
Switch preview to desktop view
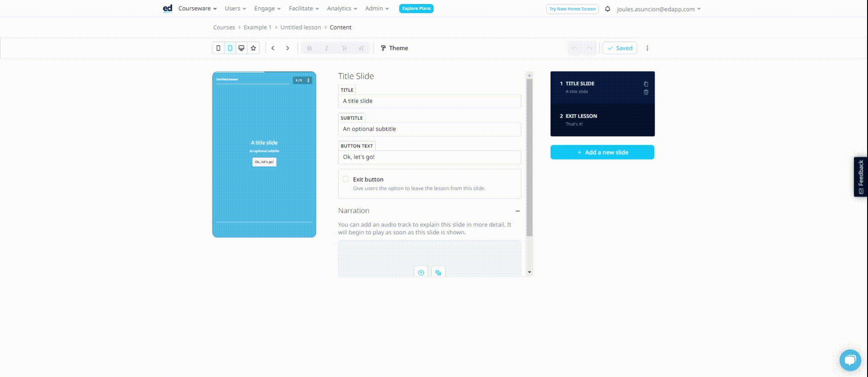pos(241,48)
